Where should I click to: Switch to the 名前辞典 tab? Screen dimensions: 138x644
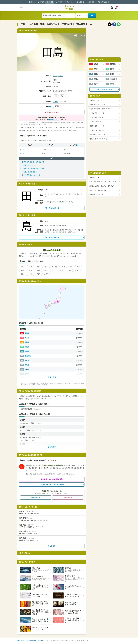[32, 2]
